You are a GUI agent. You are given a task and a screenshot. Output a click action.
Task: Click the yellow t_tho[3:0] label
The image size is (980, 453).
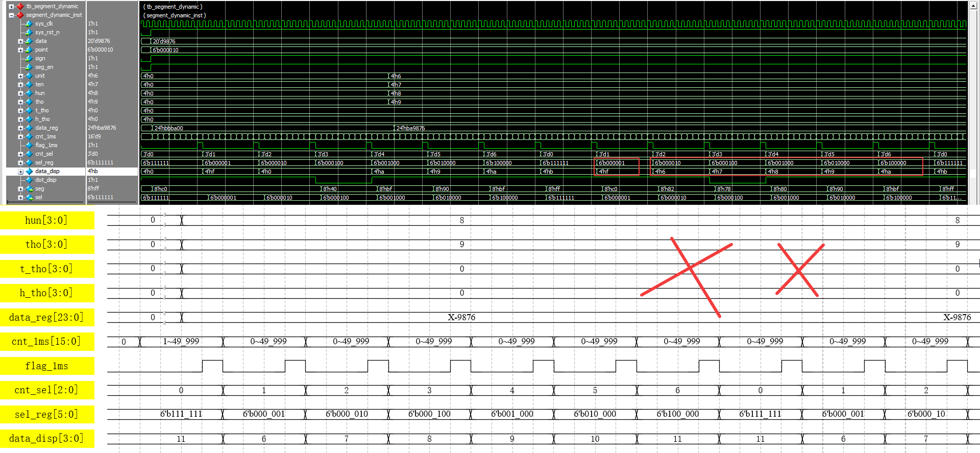[x=47, y=269]
